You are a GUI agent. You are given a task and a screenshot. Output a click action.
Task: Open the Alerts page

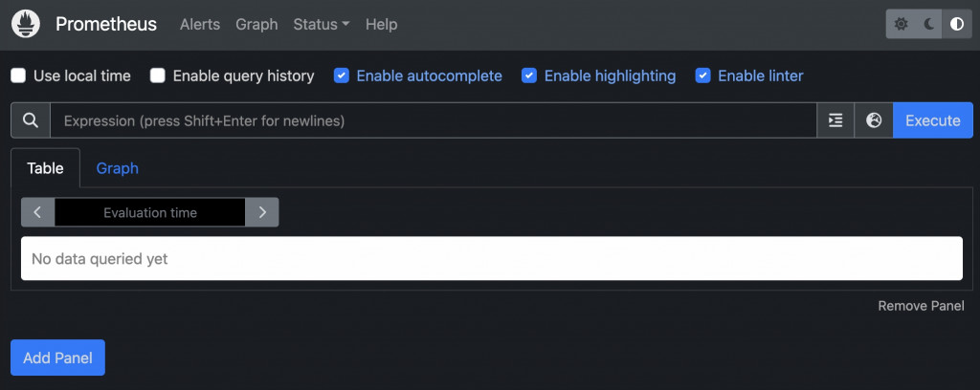[199, 25]
